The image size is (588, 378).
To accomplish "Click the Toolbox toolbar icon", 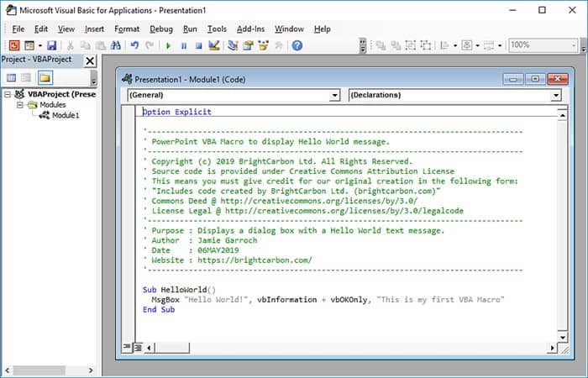I will tap(279, 45).
